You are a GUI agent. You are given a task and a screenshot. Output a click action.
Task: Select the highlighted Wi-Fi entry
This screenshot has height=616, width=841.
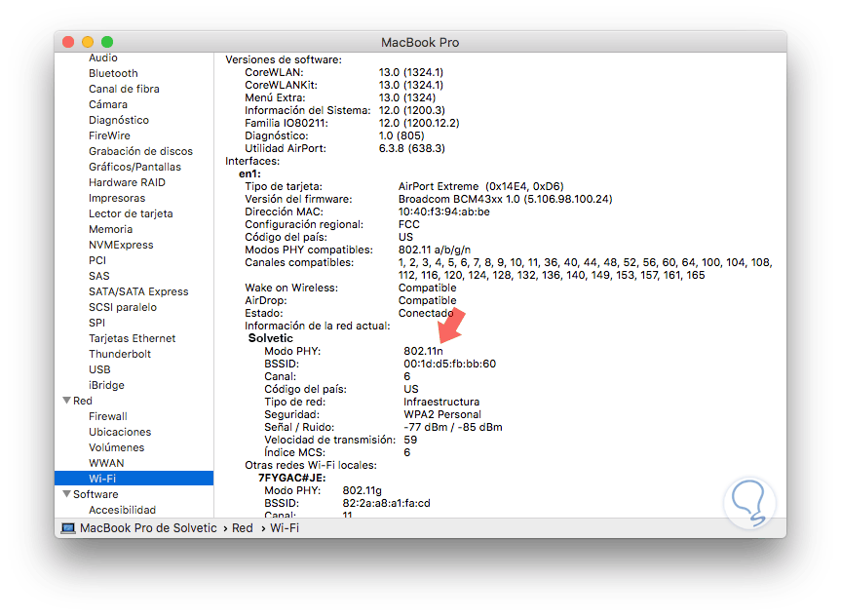click(134, 479)
